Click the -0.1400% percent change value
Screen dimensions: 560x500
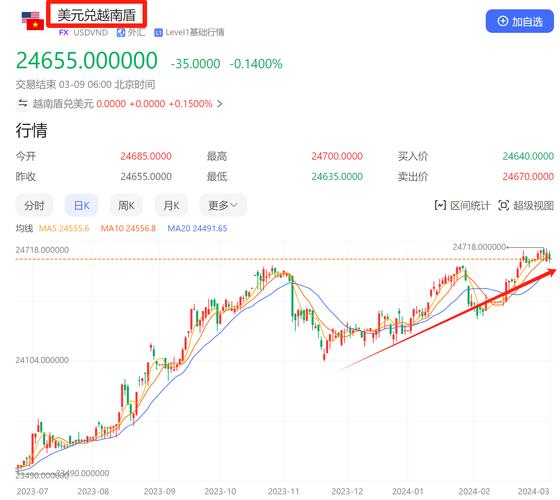click(256, 64)
